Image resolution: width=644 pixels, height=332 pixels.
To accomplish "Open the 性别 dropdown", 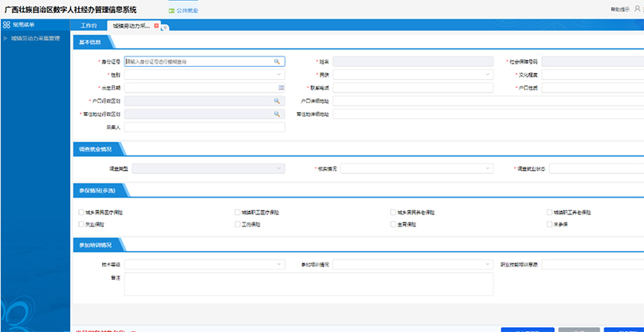I will [204, 74].
